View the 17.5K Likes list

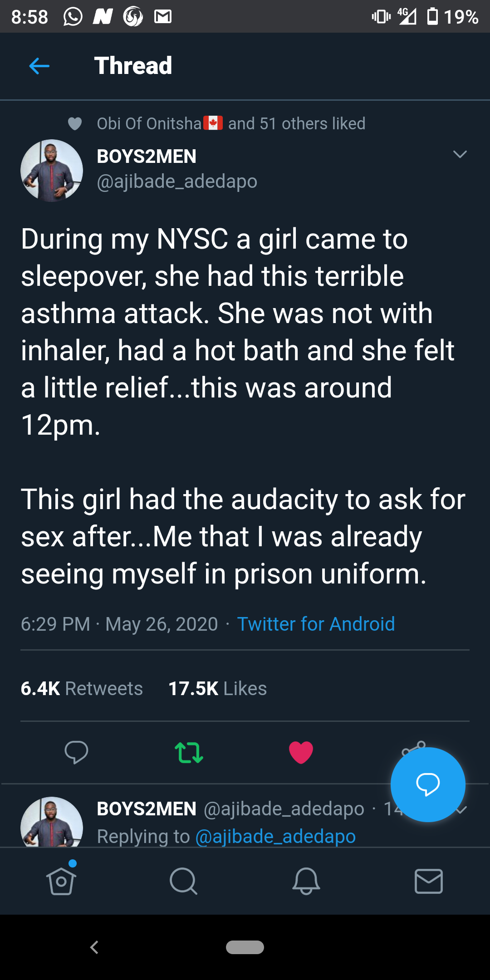point(217,689)
